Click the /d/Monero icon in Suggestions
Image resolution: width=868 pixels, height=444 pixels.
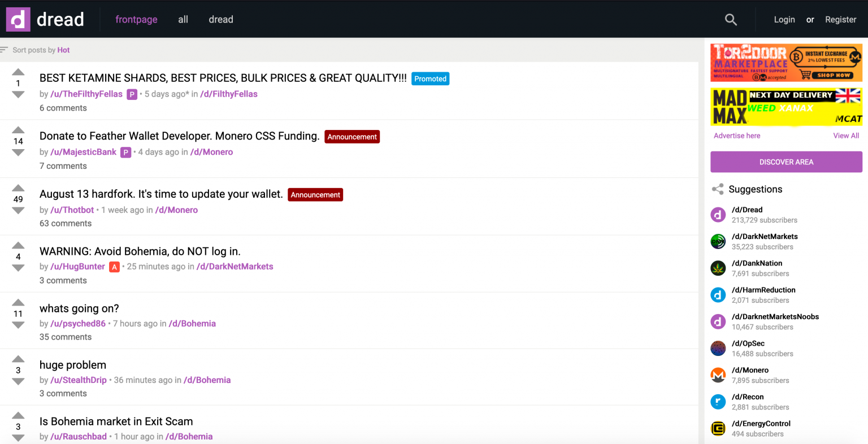[718, 375]
